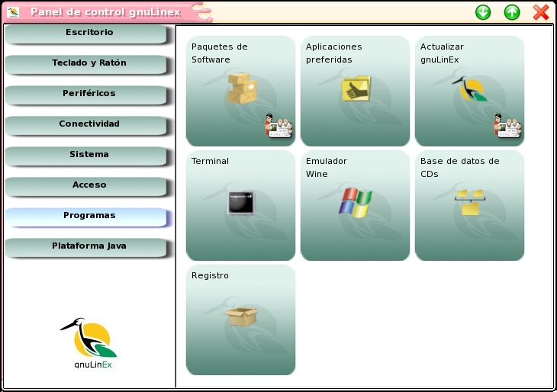Launch Emulador Wine windows flag icon
Screen dimensions: 557x392
click(355, 203)
